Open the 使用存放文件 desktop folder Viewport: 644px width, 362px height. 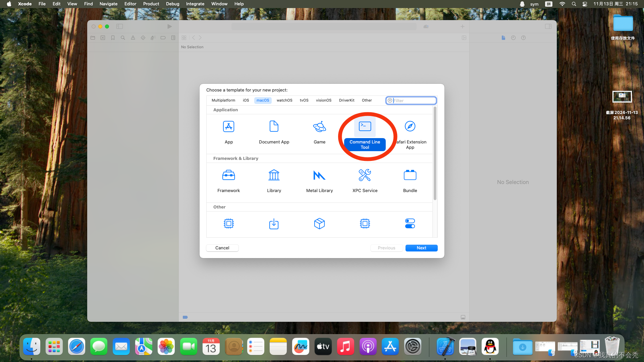coord(623,27)
